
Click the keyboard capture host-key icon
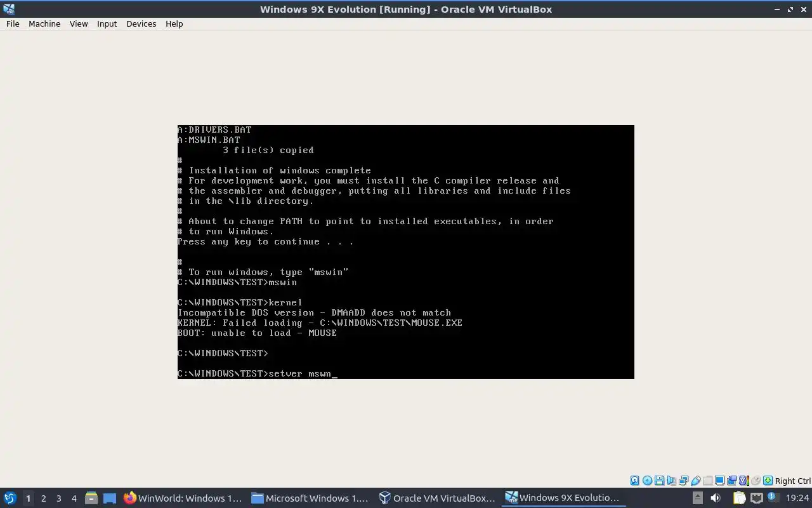point(768,481)
